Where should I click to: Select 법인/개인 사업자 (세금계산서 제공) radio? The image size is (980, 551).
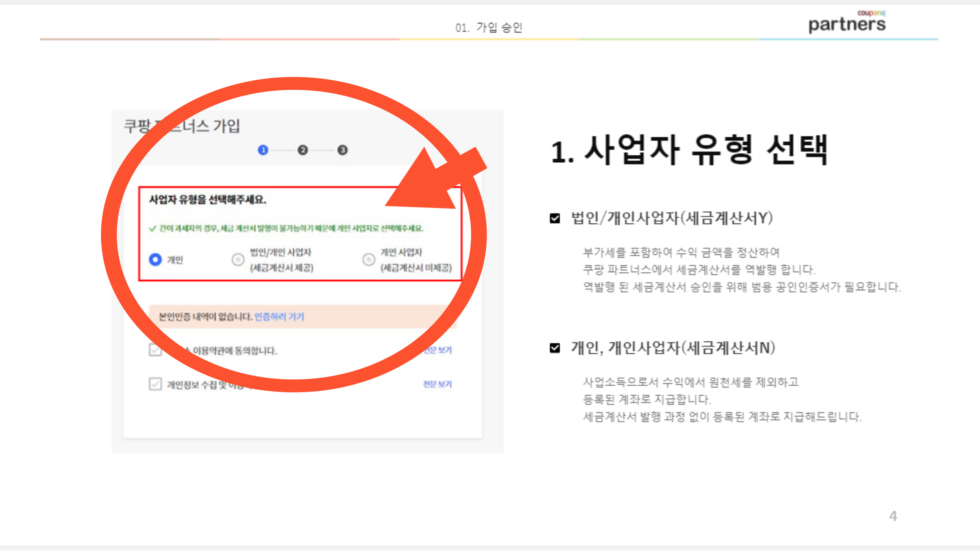tap(238, 260)
